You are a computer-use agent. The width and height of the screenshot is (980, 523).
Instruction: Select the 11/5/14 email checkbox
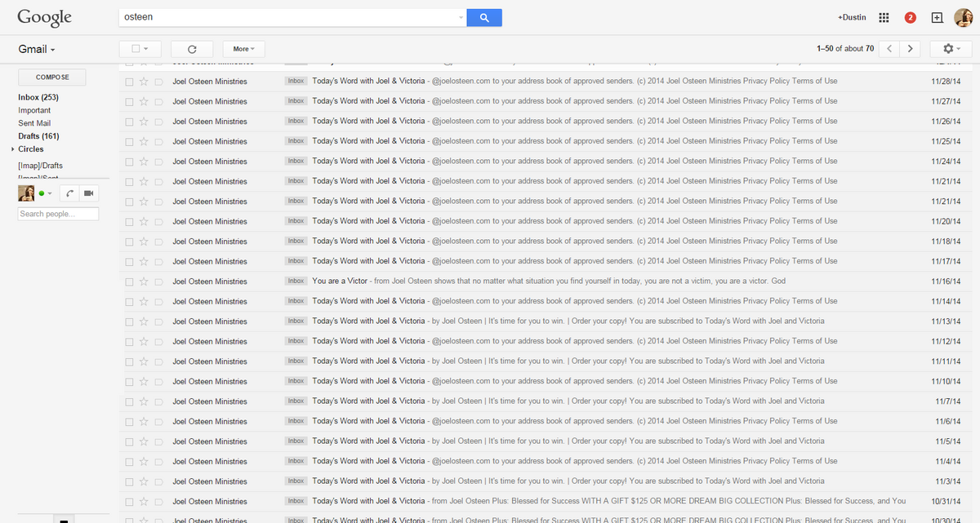click(x=129, y=441)
